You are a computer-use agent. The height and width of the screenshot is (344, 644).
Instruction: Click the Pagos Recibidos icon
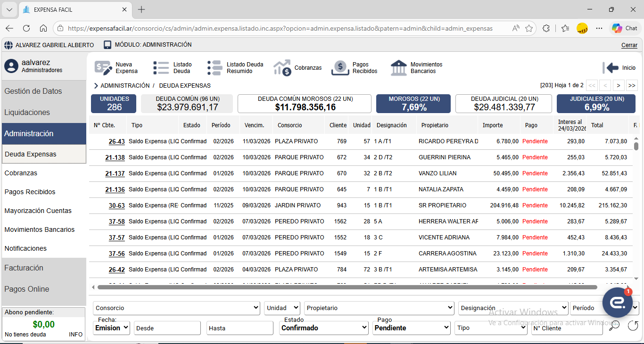pyautogui.click(x=340, y=68)
